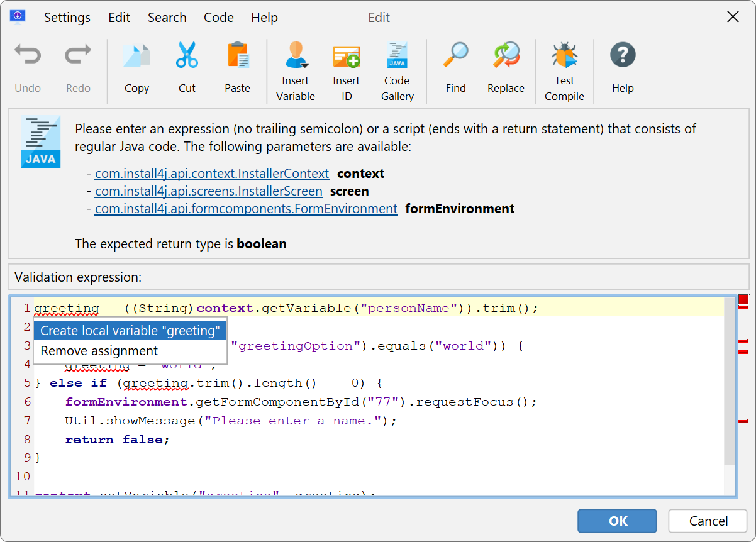Viewport: 756px width, 542px height.
Task: Click the formEnvironment parameter label
Action: [460, 209]
